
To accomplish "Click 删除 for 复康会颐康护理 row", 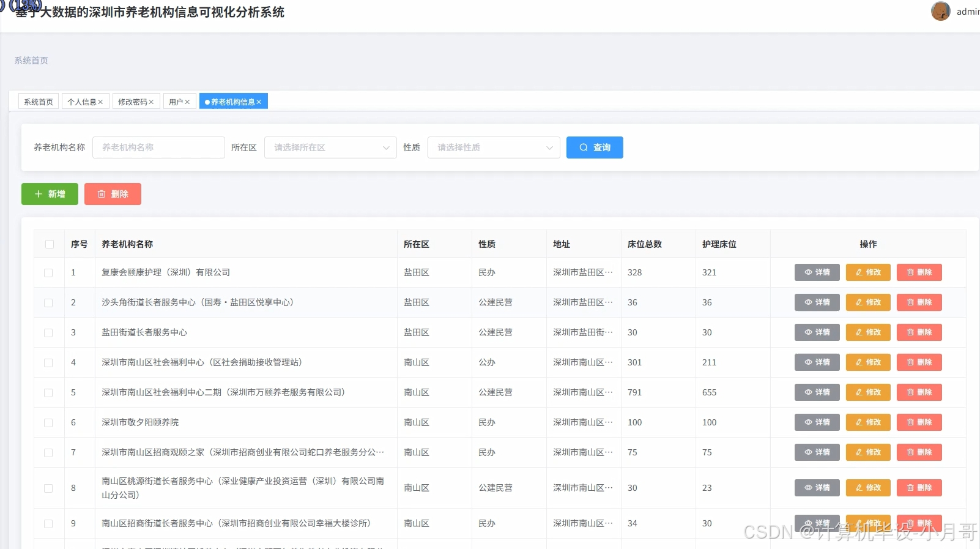I will point(919,272).
